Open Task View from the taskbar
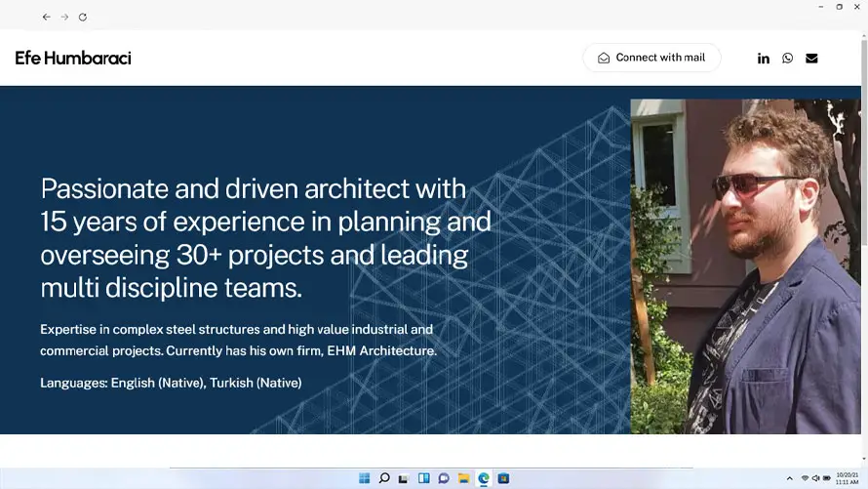 point(404,478)
